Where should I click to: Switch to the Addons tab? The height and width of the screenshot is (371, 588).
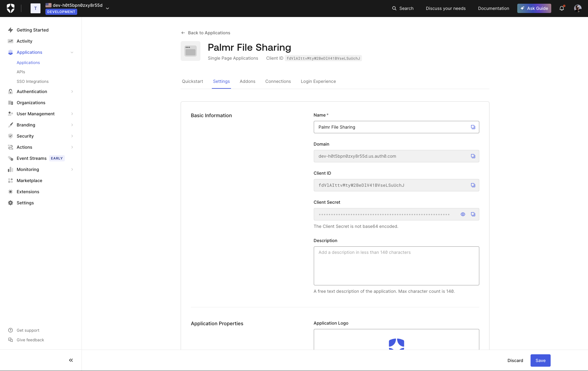(247, 81)
